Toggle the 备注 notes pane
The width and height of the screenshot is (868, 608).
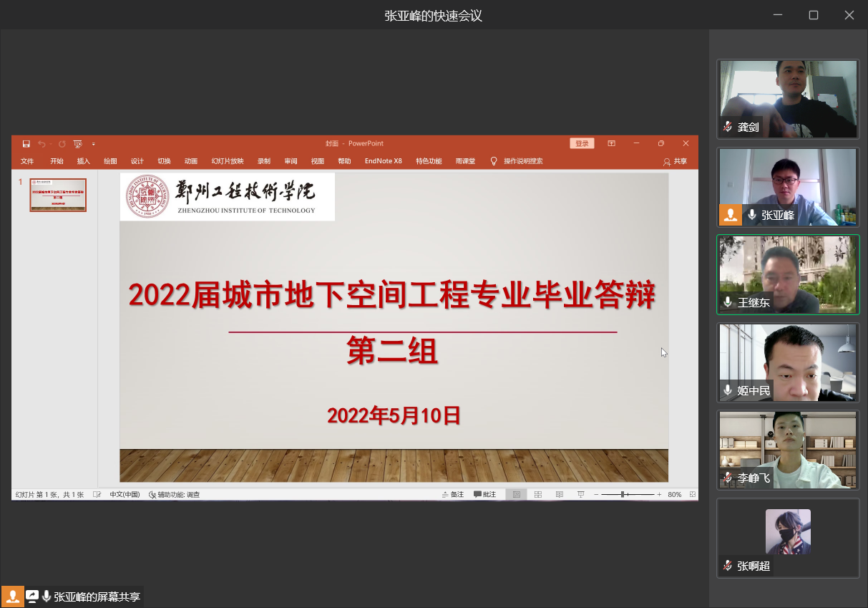coord(453,495)
